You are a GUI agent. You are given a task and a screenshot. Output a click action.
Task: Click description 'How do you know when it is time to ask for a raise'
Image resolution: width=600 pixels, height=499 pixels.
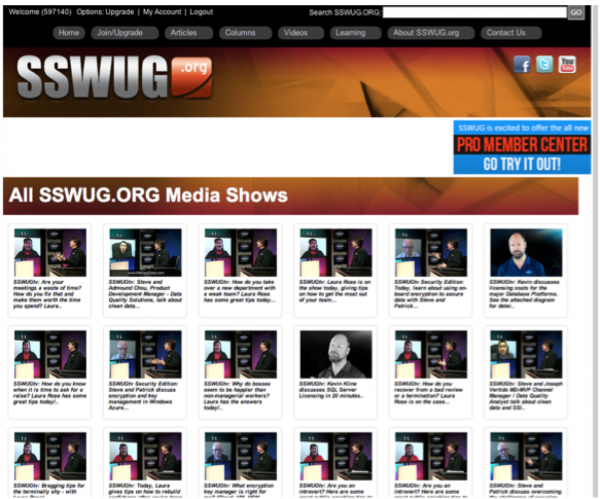pyautogui.click(x=50, y=393)
